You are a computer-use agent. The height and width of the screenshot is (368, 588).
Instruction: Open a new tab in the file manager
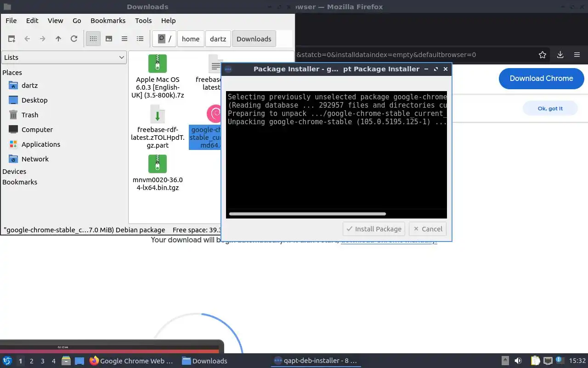pos(11,39)
